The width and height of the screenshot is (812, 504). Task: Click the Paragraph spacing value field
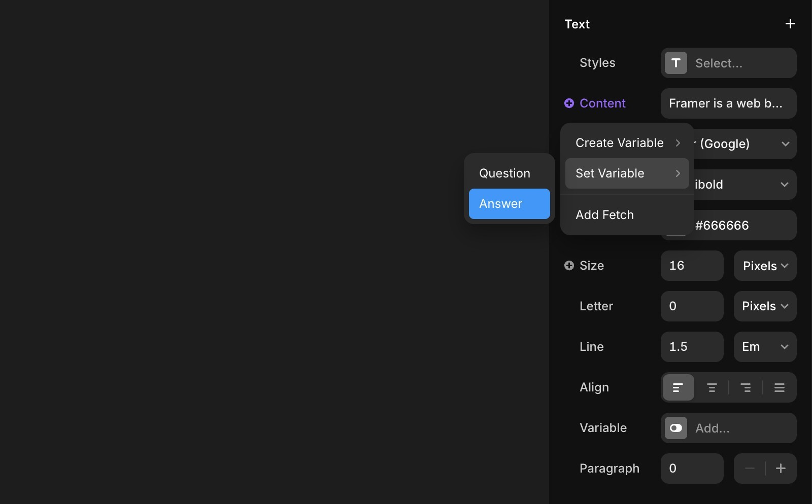(x=692, y=469)
